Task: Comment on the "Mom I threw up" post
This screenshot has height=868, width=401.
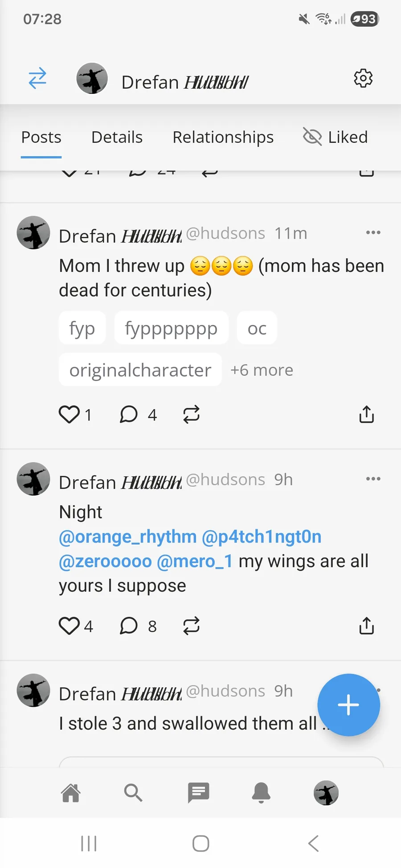Action: coord(129,414)
